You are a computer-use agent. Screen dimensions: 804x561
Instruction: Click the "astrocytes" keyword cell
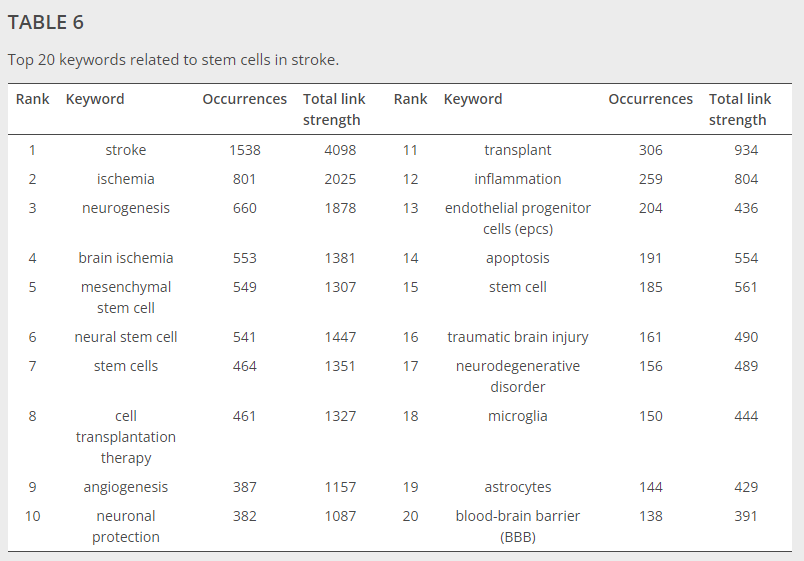[x=518, y=487]
